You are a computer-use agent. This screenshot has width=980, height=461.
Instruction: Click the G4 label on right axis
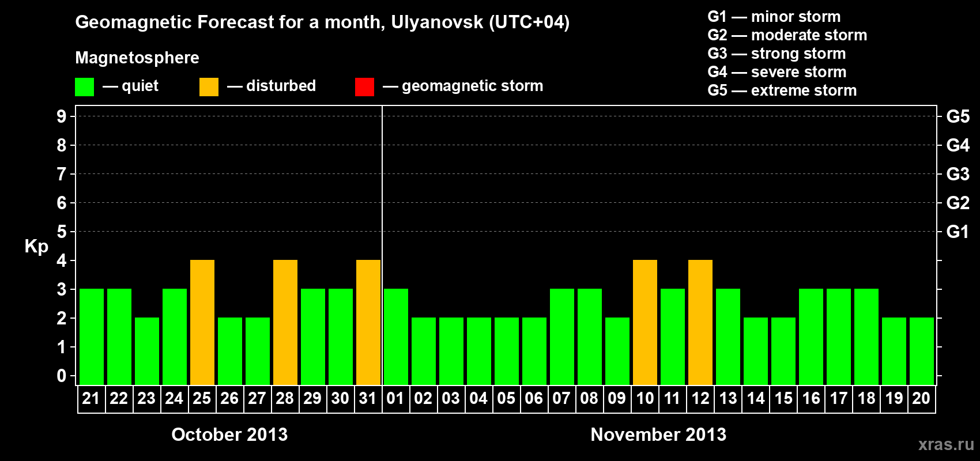958,145
